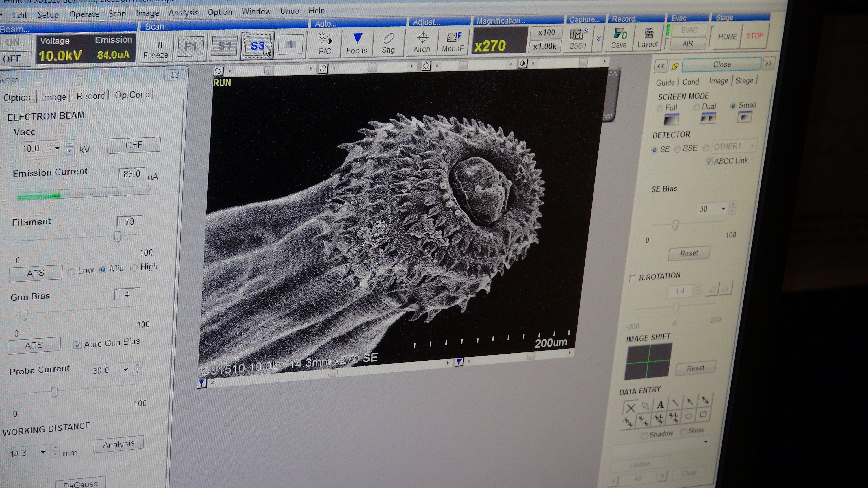868x488 pixels.
Task: Set magnification preset x100
Action: pyautogui.click(x=546, y=33)
